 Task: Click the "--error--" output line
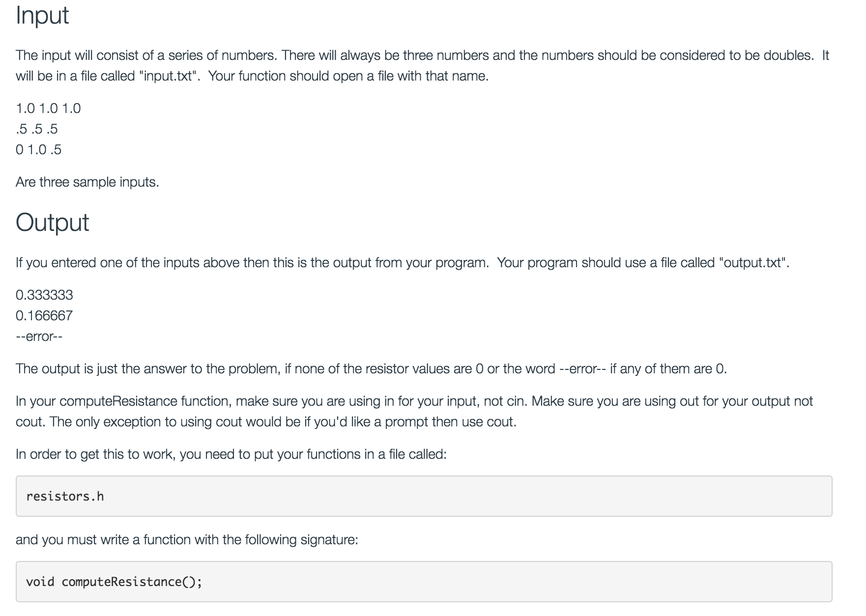click(x=39, y=336)
